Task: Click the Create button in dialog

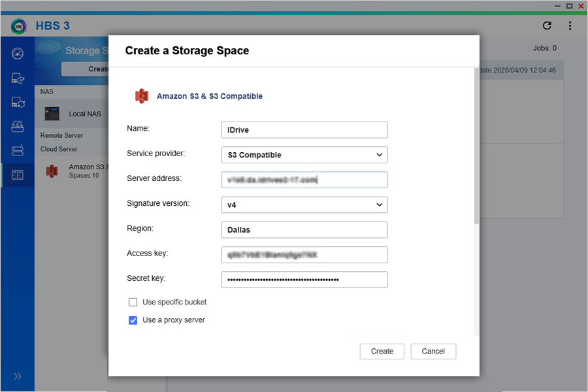Action: (382, 351)
